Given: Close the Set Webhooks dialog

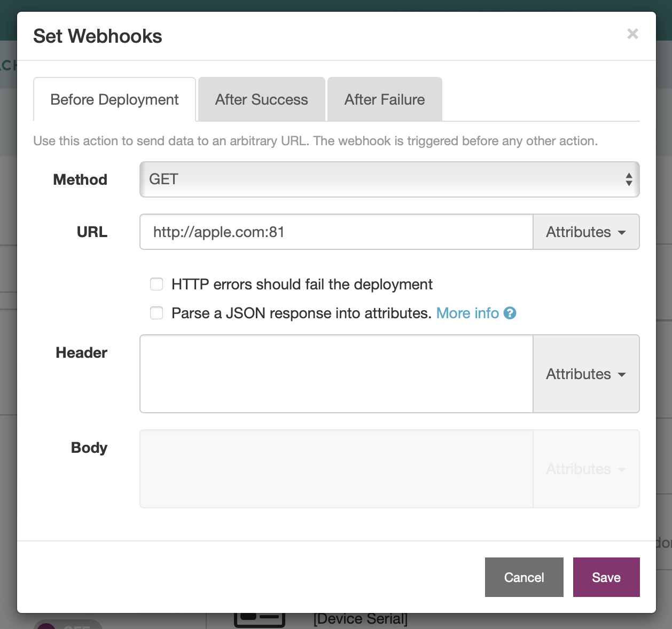Looking at the screenshot, I should coord(632,34).
